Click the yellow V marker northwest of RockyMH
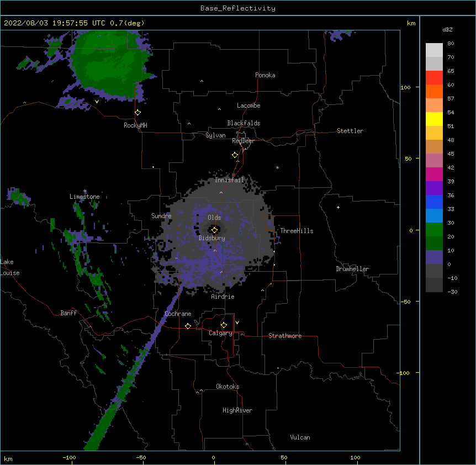Screen dimensions: 476x465 (x=97, y=102)
